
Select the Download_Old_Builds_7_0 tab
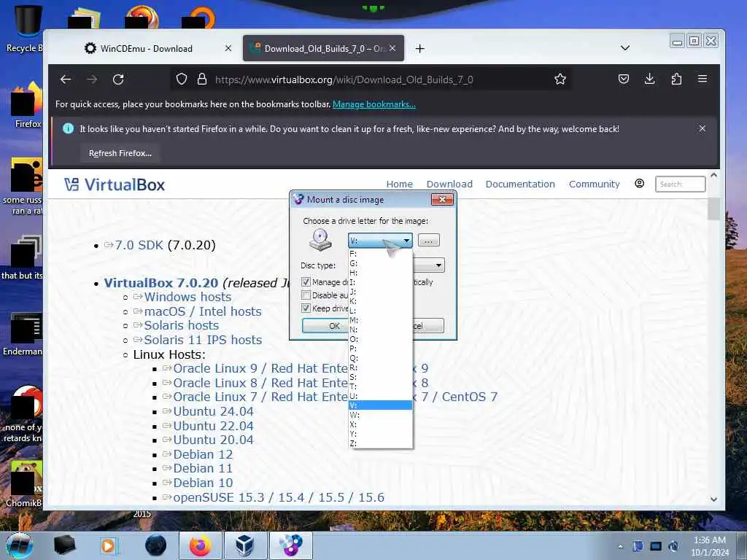point(324,48)
